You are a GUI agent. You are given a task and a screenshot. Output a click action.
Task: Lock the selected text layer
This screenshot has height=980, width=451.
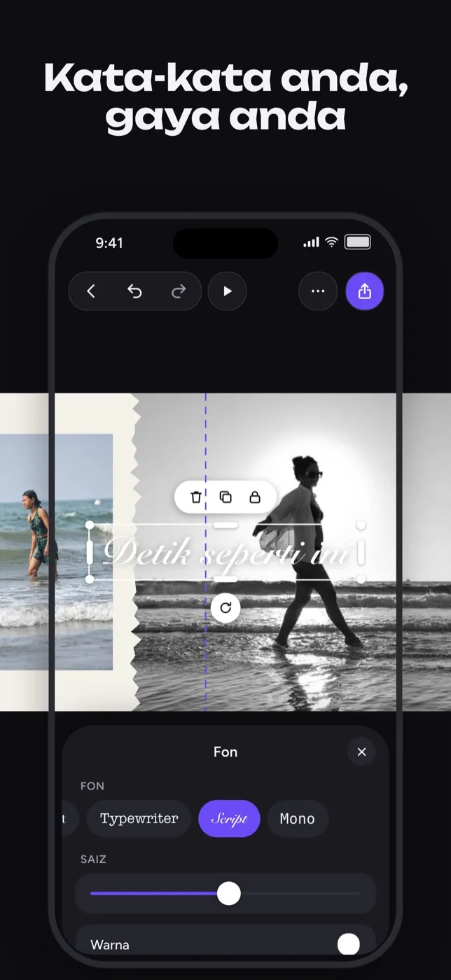(x=255, y=497)
